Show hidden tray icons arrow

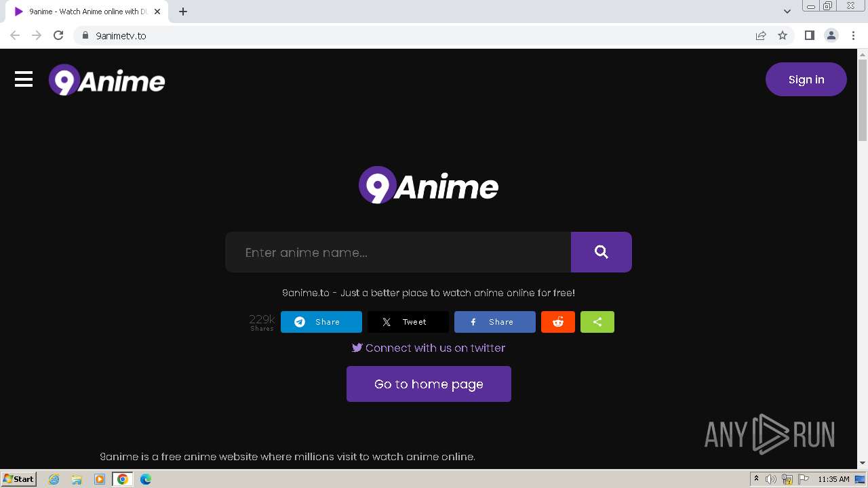click(756, 479)
